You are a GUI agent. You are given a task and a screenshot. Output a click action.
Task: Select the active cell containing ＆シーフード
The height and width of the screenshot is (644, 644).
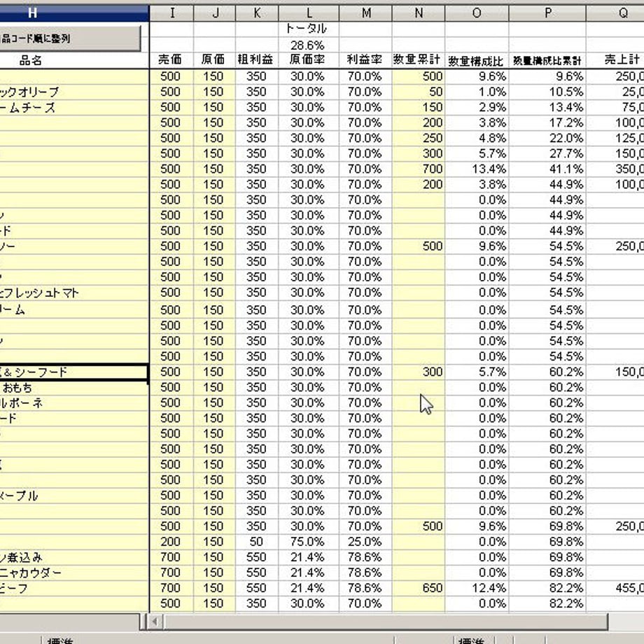[74, 372]
